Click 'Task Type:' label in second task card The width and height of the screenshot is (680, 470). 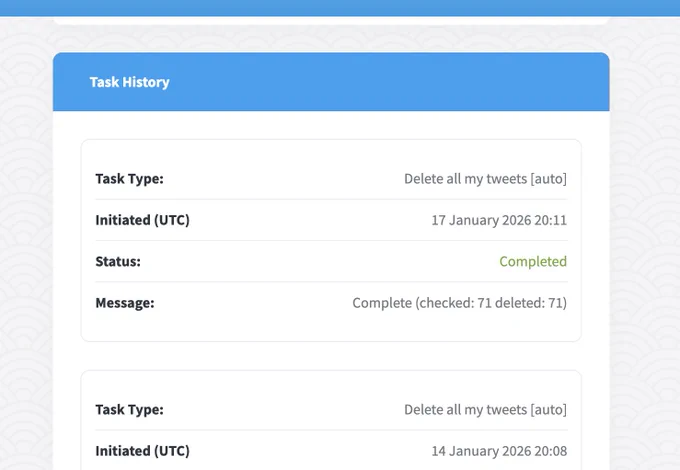[129, 410]
